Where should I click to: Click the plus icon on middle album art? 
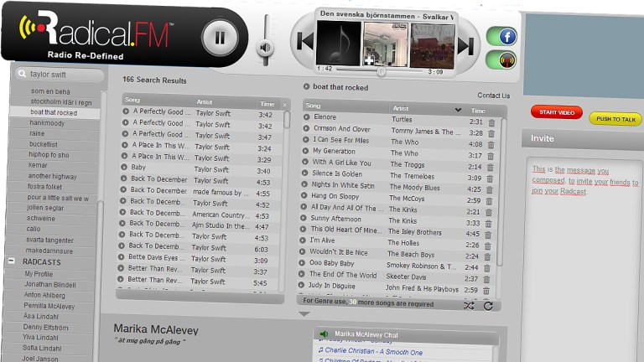[x=369, y=61]
